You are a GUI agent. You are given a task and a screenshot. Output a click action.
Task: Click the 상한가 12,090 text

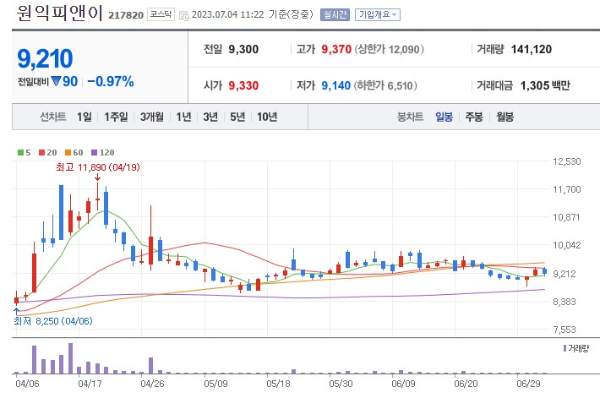click(389, 49)
